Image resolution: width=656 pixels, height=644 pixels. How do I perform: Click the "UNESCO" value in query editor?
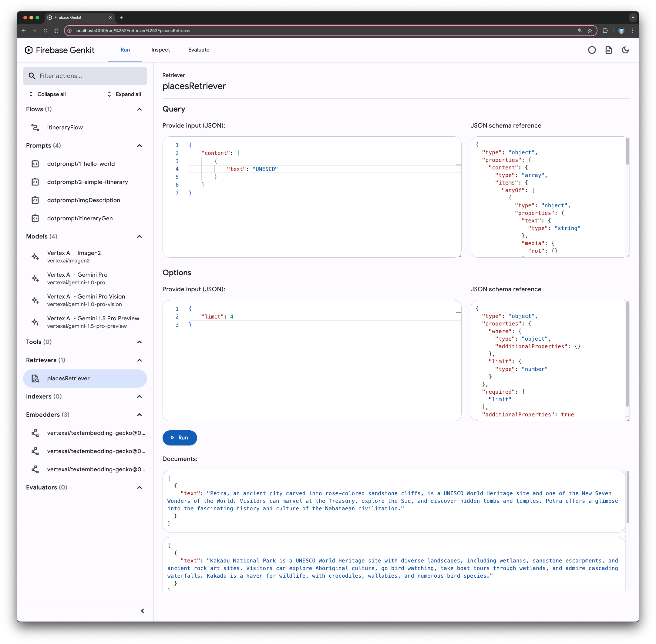(x=265, y=169)
